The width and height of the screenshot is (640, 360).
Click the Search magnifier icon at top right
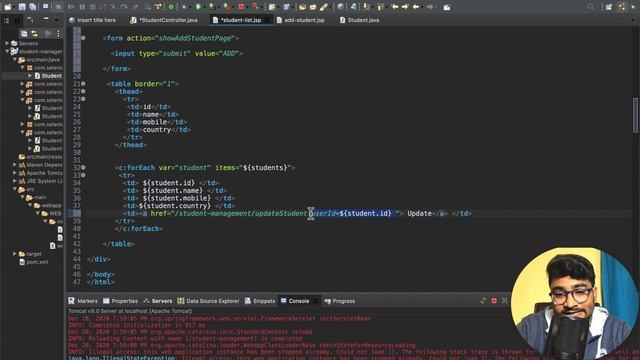click(x=591, y=7)
